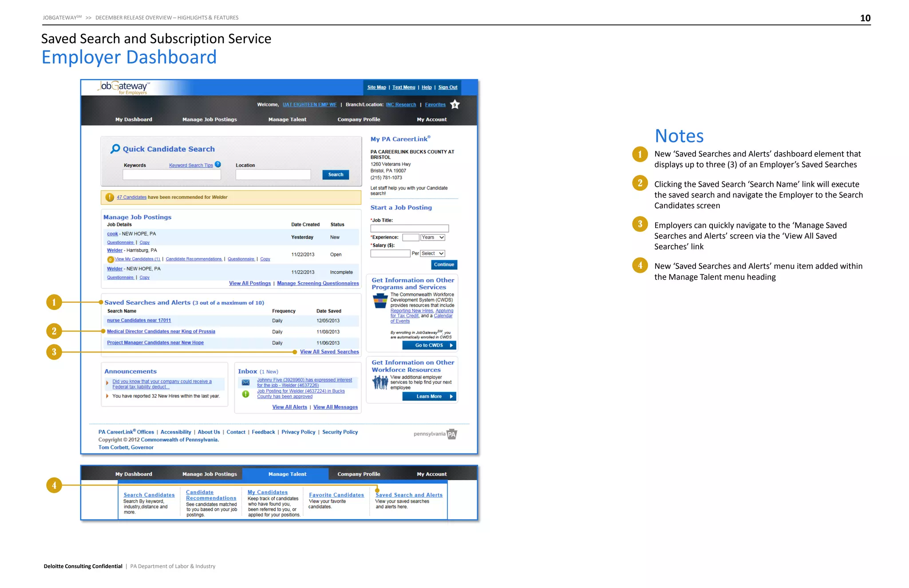Open Company Profile in the top navigation
The height and width of the screenshot is (588, 909).
coord(359,119)
